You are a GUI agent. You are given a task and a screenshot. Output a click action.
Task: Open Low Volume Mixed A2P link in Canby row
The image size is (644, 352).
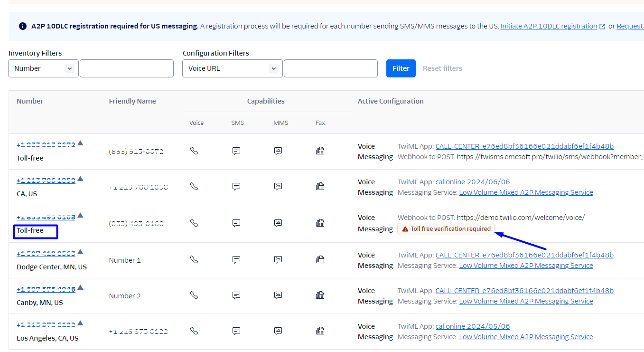pos(526,301)
